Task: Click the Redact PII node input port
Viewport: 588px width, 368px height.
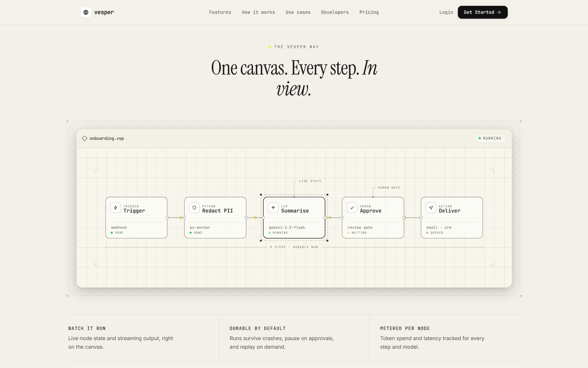Action: coord(184,218)
